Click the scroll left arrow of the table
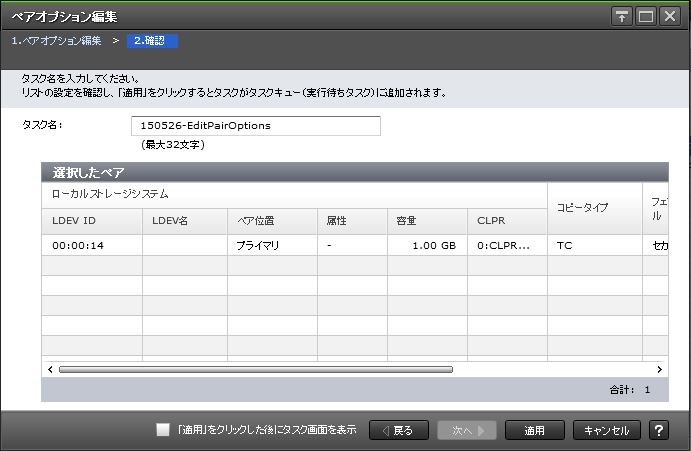691x451 pixels. [x=50, y=369]
